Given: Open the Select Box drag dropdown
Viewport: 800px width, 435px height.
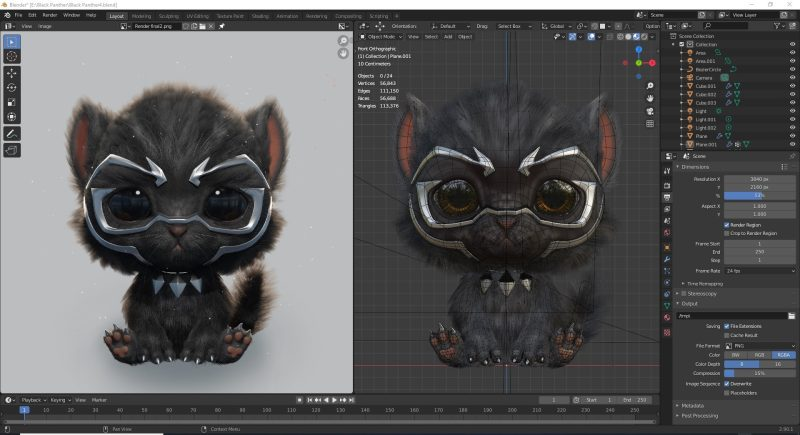Looking at the screenshot, I should point(514,26).
